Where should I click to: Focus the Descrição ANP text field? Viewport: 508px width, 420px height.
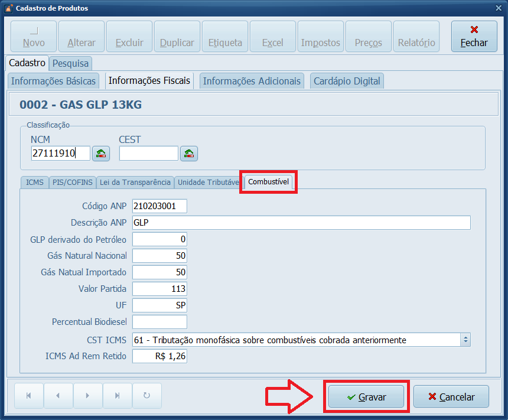[301, 222]
